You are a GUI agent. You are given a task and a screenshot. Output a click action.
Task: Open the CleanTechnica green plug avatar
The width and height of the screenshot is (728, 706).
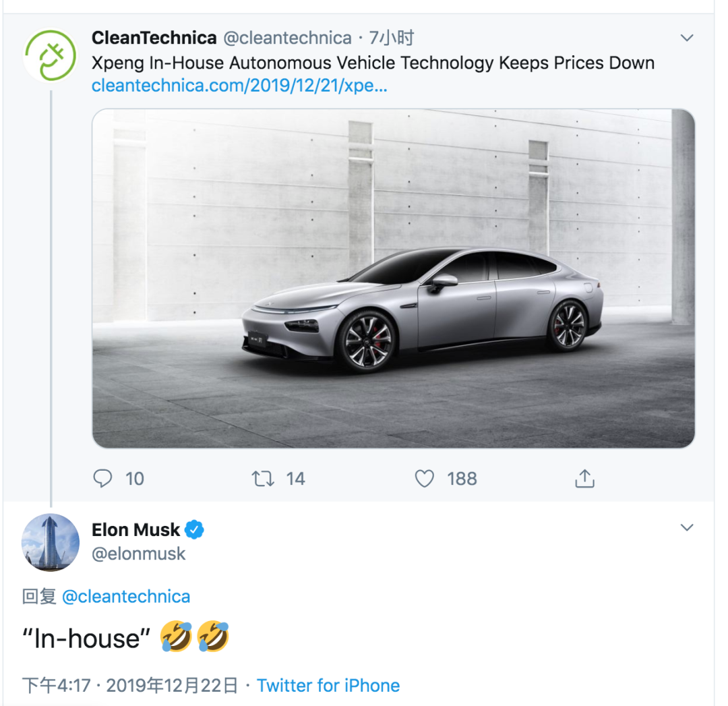(51, 55)
